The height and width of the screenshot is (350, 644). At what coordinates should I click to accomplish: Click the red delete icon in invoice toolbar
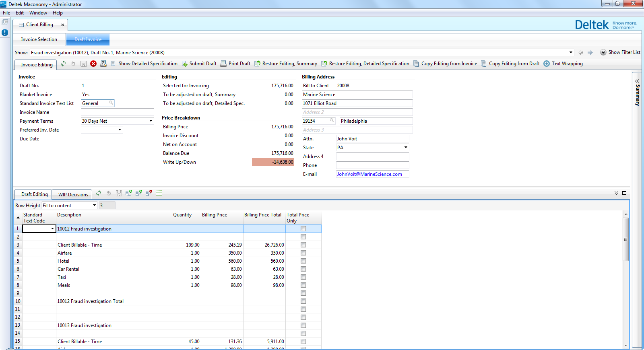93,64
